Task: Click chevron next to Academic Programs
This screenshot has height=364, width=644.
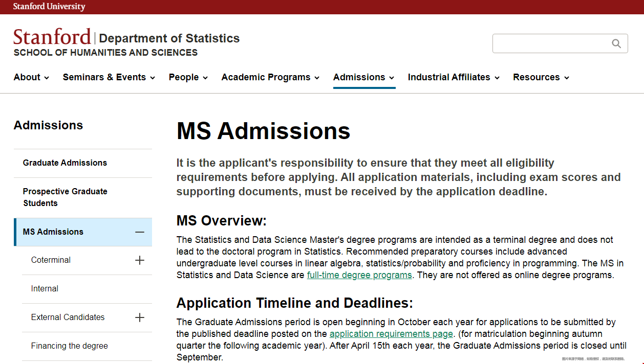Action: click(x=317, y=78)
